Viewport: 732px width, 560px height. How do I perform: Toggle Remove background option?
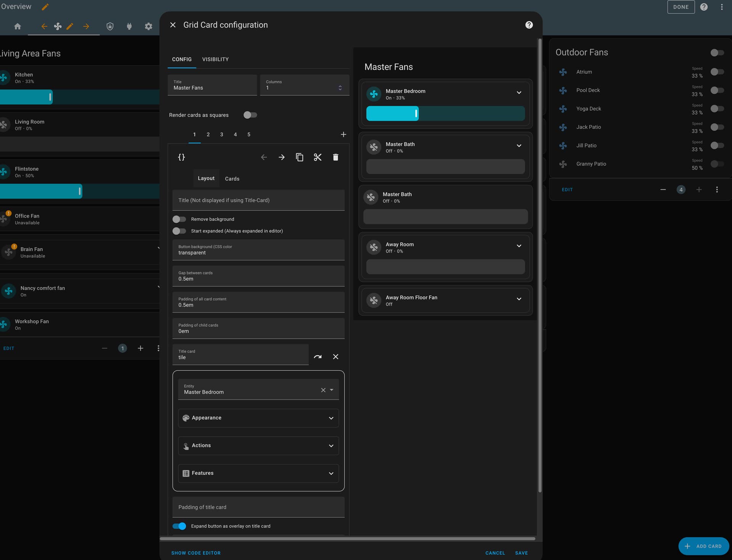[x=179, y=219]
